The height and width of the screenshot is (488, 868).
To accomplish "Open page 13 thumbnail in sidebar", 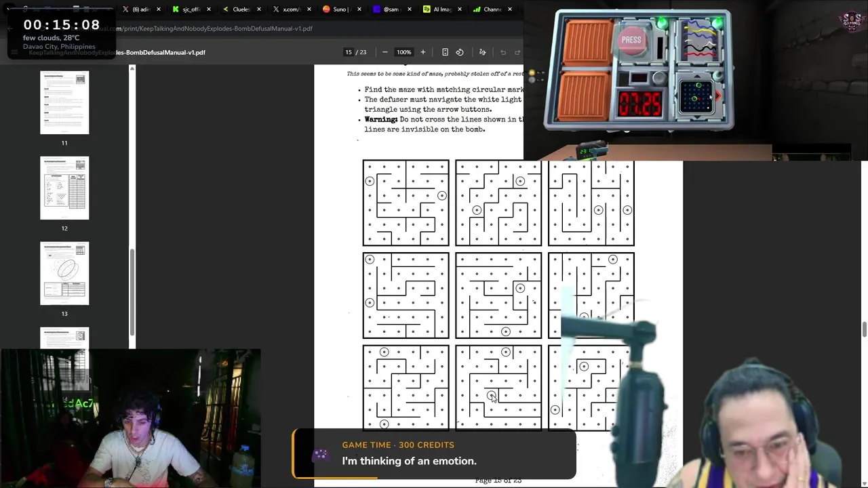I will (x=64, y=273).
